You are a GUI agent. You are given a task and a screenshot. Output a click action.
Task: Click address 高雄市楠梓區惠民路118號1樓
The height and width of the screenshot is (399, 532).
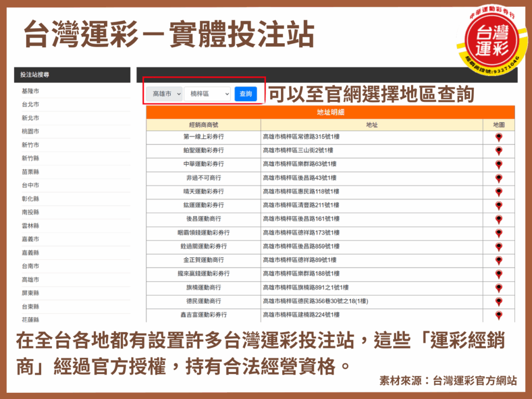[x=301, y=191]
